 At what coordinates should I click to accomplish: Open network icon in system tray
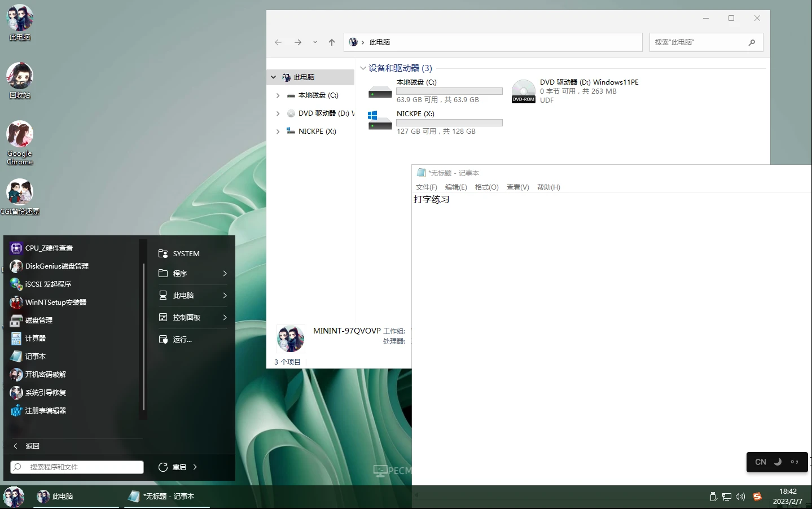coord(727,497)
